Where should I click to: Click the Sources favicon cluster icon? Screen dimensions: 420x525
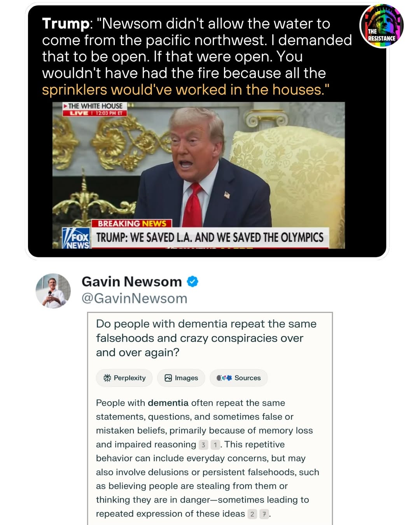(224, 378)
